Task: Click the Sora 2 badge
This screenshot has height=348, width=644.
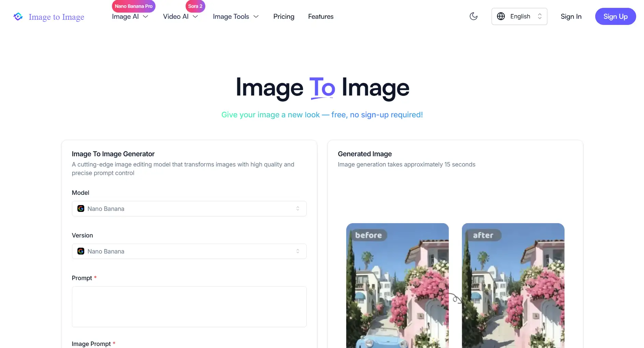Action: click(x=195, y=6)
